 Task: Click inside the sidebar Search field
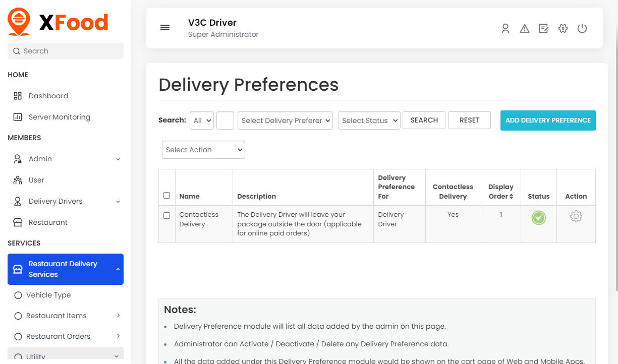pos(65,51)
